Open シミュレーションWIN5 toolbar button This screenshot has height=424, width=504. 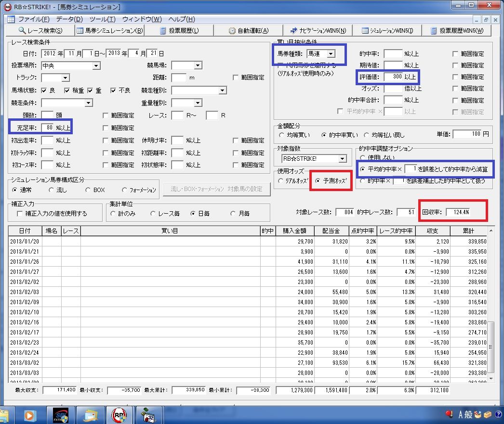pos(387,30)
